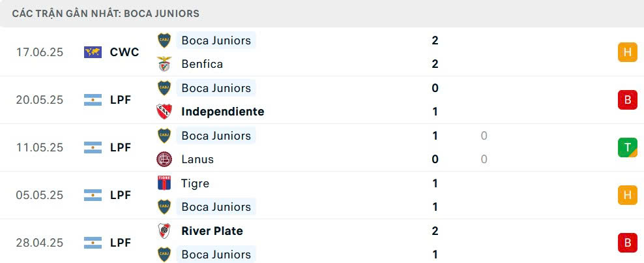Screen dimensions: 644x263
Task: Click the red B badge for Independiente match
Action: point(627,100)
